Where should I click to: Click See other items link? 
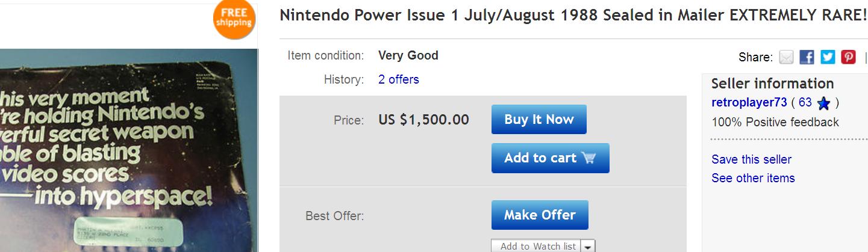tap(753, 178)
